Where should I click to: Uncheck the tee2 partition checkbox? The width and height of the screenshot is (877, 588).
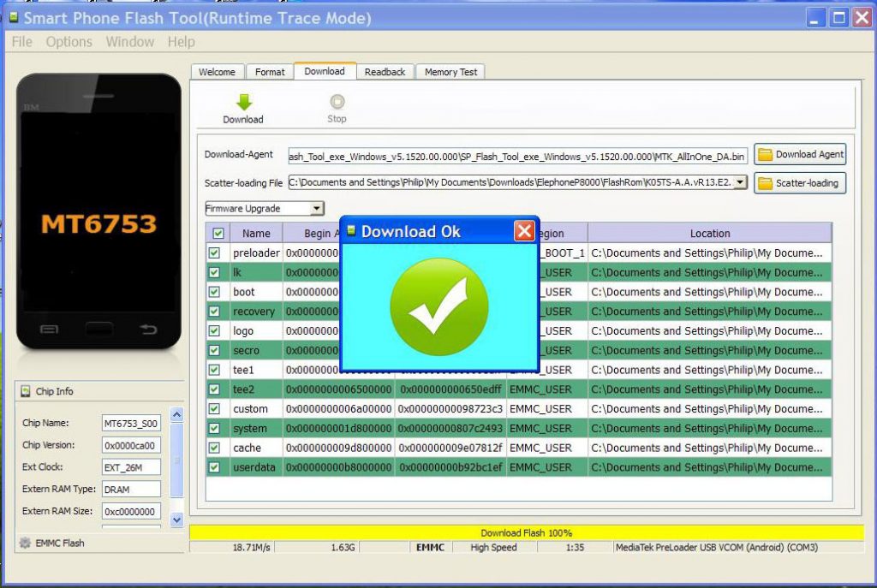click(x=214, y=389)
